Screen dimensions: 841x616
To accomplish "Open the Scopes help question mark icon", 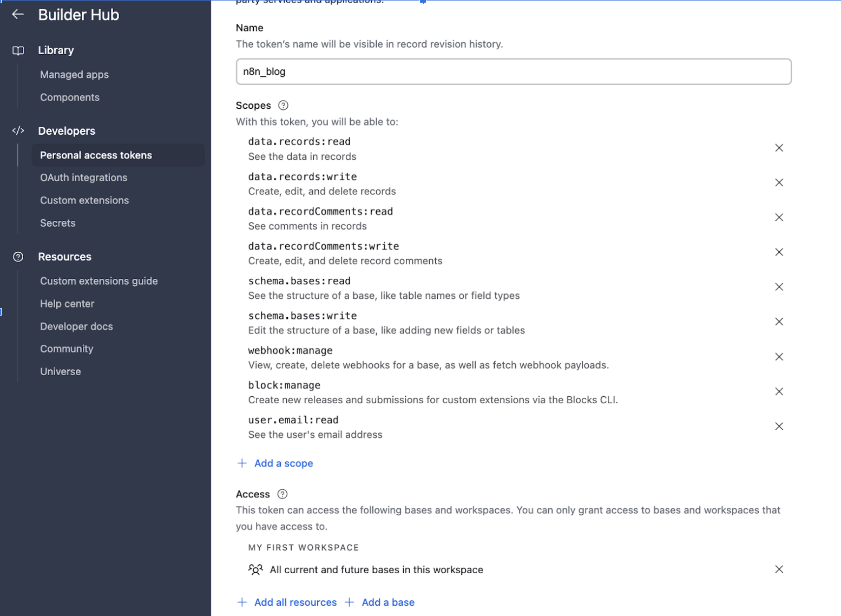I will tap(283, 106).
